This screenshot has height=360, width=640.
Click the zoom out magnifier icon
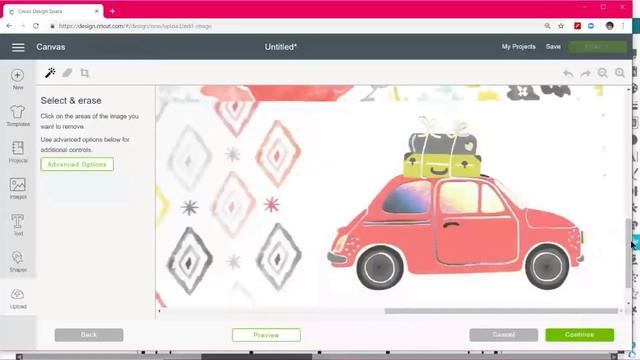(602, 73)
